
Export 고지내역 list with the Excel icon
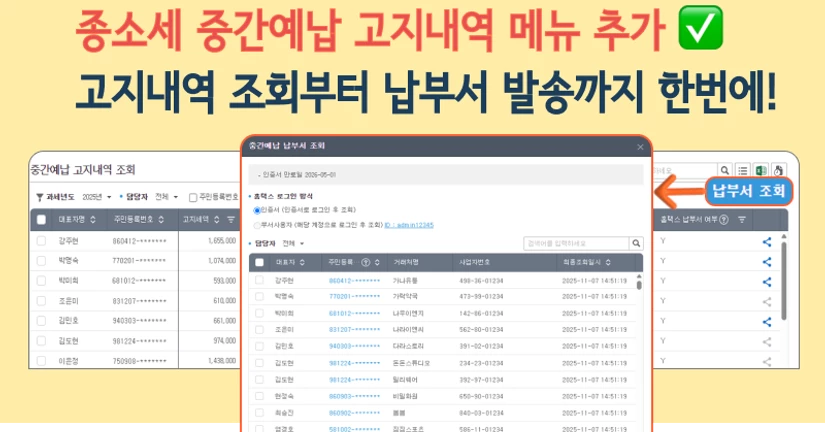pos(760,170)
